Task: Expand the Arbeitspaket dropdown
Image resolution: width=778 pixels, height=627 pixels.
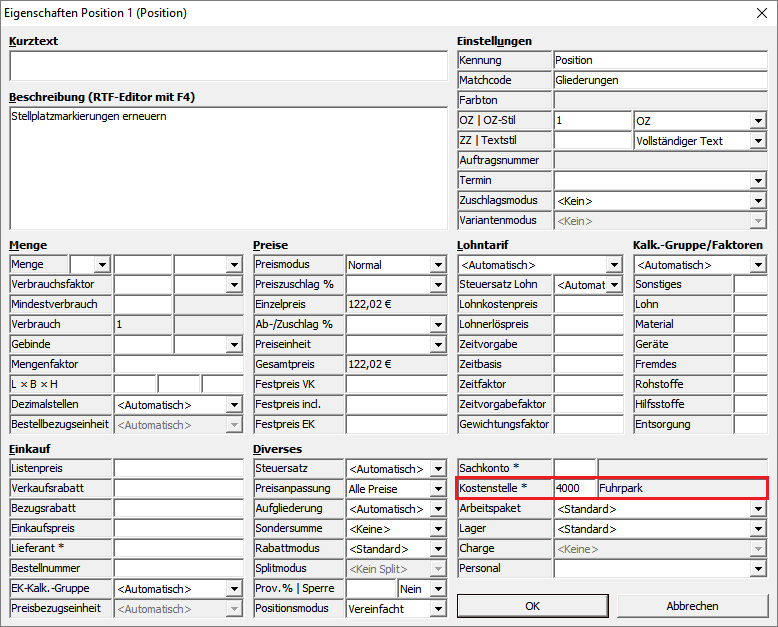Action: point(758,509)
